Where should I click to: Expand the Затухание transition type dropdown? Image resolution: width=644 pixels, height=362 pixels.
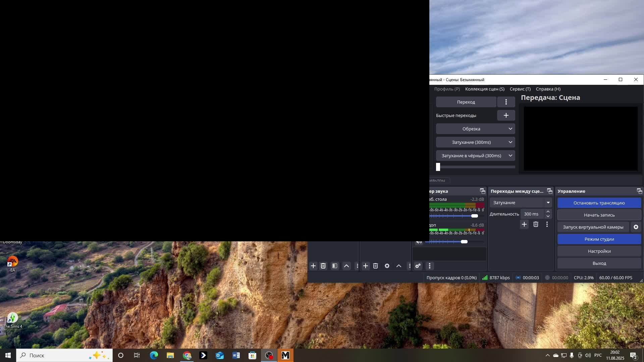coord(521,202)
